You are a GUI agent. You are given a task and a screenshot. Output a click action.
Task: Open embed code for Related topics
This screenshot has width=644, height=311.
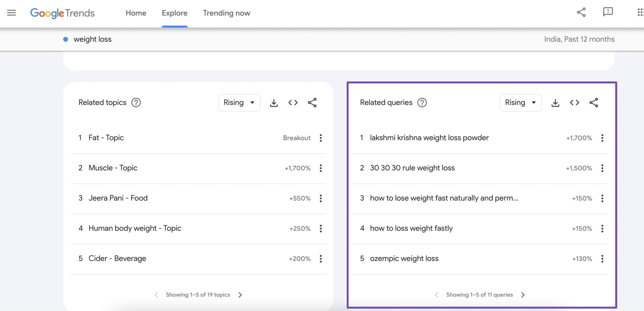pyautogui.click(x=293, y=103)
